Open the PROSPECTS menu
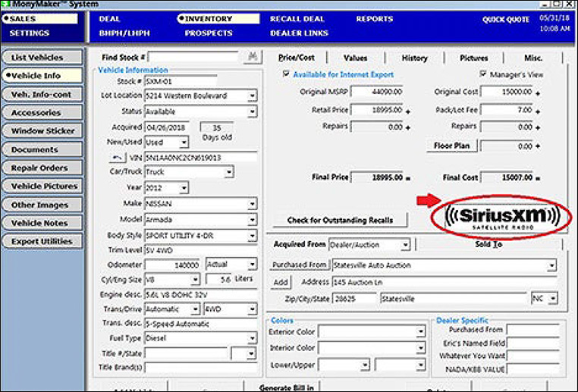The height and width of the screenshot is (392, 578). pyautogui.click(x=209, y=33)
